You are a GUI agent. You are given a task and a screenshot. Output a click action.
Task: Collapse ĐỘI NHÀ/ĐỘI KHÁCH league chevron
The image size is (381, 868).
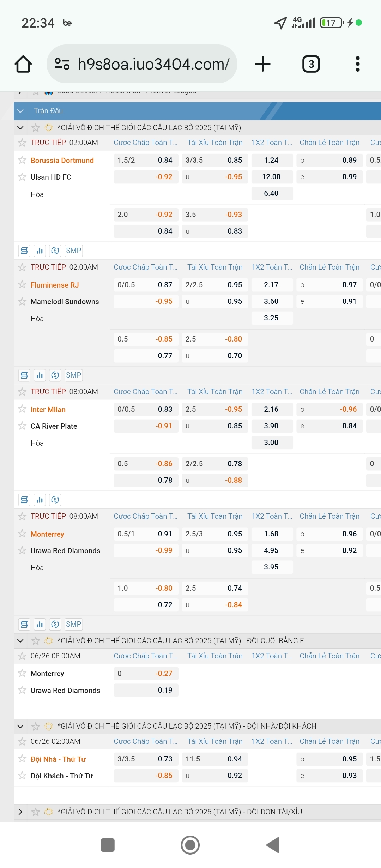(x=20, y=726)
